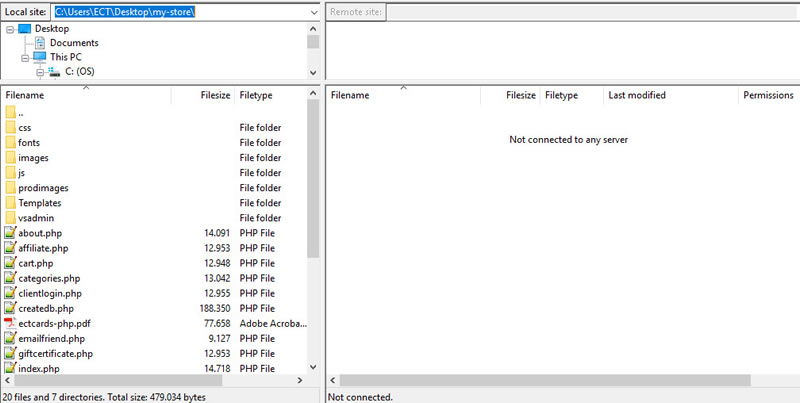Collapse the Desktop tree node

pyautogui.click(x=10, y=30)
